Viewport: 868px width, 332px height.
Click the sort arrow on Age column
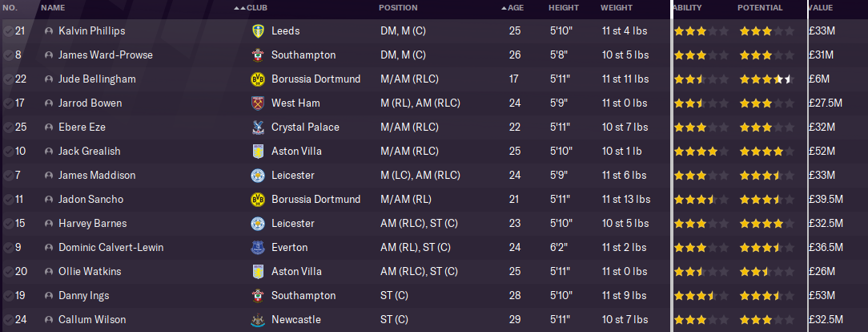coord(504,8)
